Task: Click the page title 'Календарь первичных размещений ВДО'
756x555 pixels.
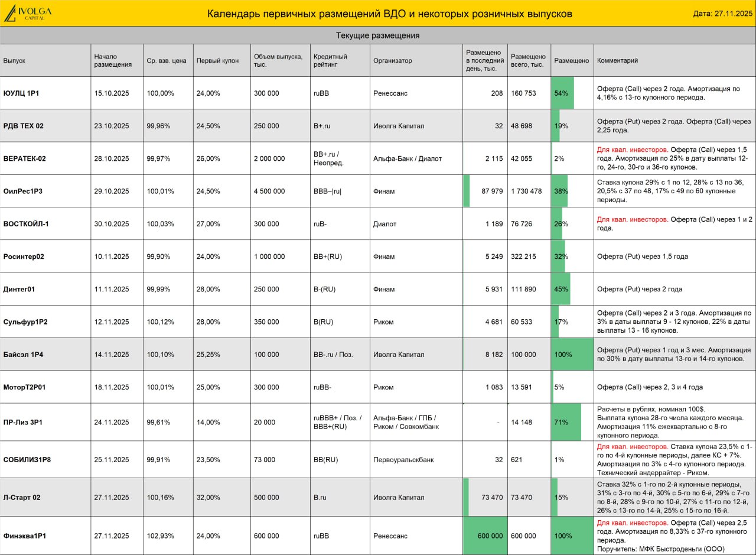Action: 389,14
